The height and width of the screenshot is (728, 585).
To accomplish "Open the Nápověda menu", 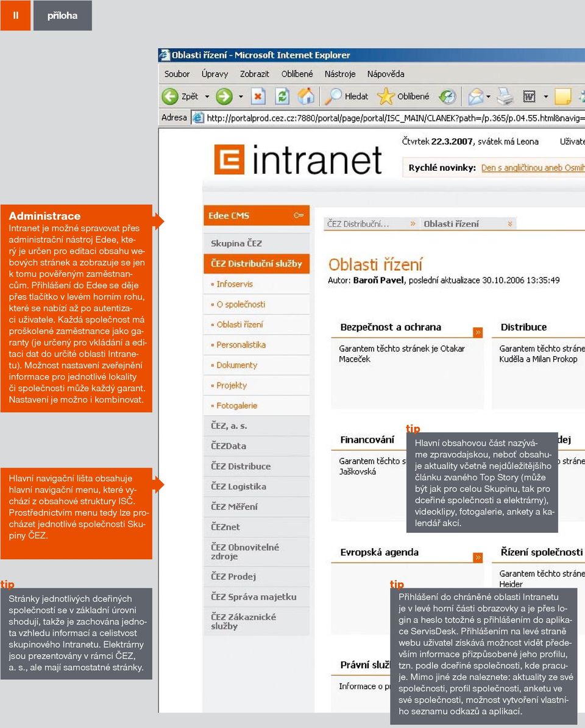I will pyautogui.click(x=386, y=74).
